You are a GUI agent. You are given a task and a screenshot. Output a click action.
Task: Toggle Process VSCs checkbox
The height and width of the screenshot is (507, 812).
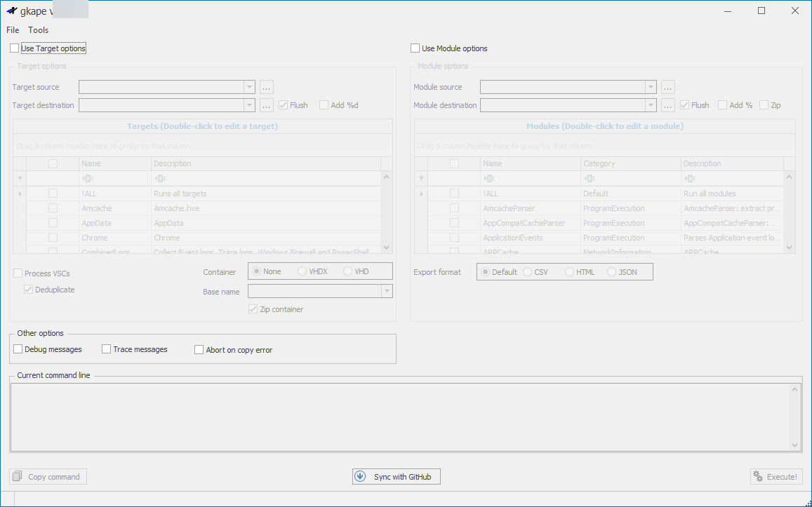point(18,273)
